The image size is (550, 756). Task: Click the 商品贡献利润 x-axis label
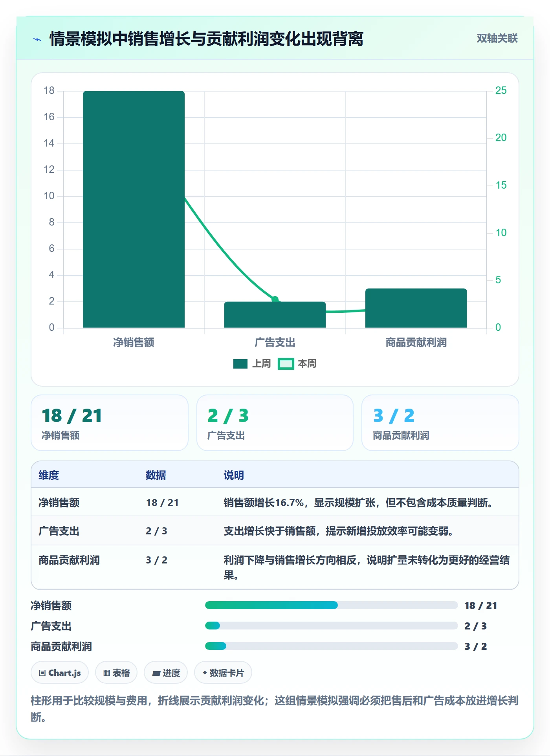tap(416, 343)
